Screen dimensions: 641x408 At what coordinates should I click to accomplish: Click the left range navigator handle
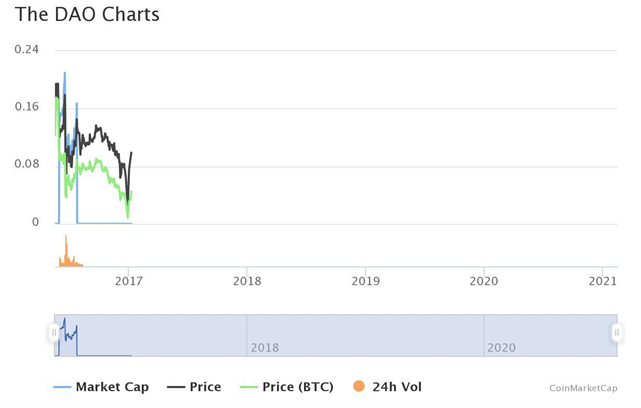tap(54, 333)
